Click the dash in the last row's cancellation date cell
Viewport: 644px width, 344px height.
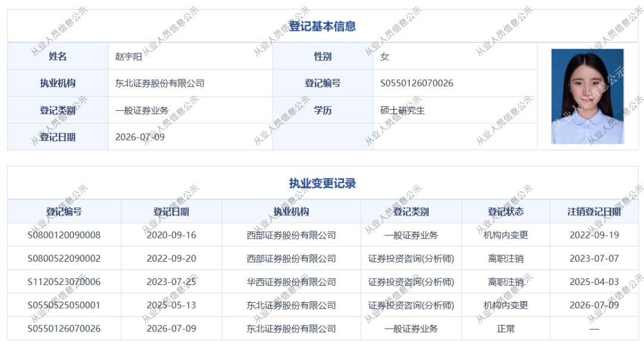click(594, 329)
